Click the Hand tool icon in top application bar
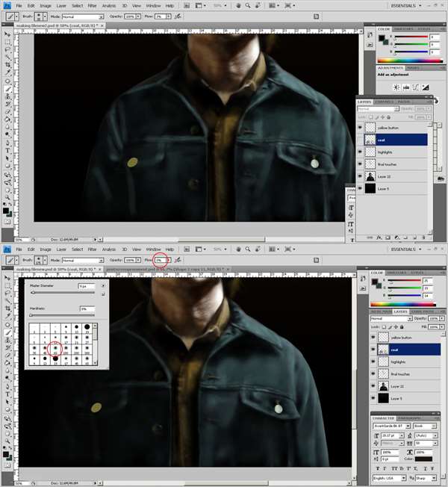448x487 pixels. 238,5
